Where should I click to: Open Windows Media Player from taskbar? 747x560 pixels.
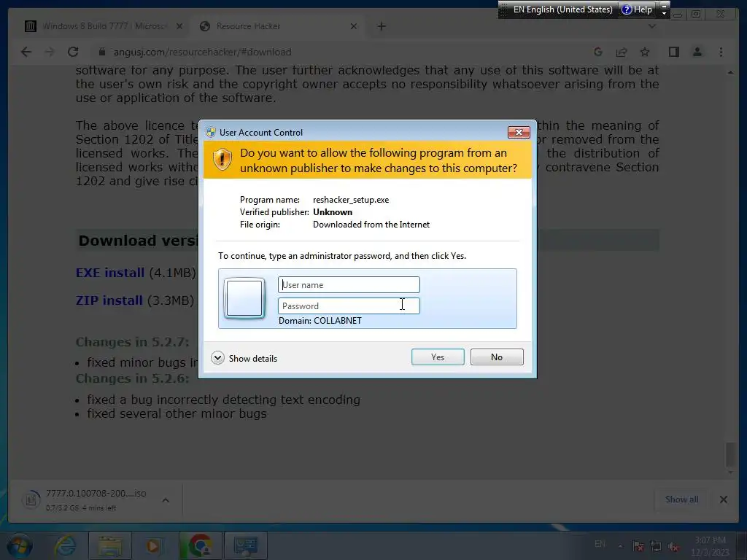[153, 545]
